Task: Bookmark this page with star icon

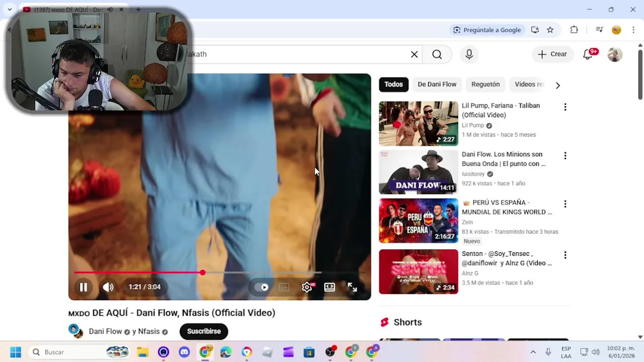Action: point(550,30)
